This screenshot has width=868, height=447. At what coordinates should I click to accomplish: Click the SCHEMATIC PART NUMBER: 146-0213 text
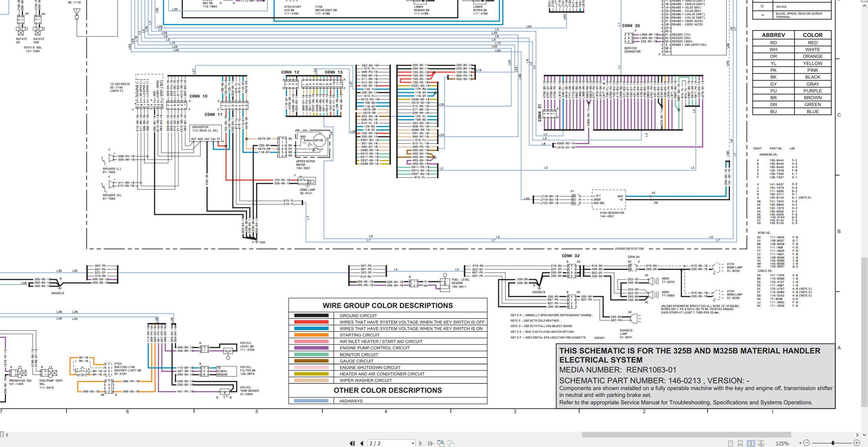(631, 381)
